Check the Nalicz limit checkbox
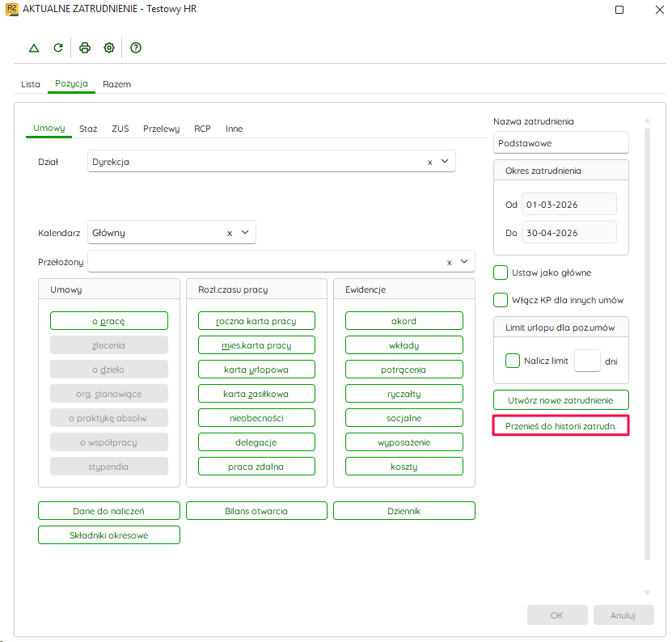 pos(512,361)
